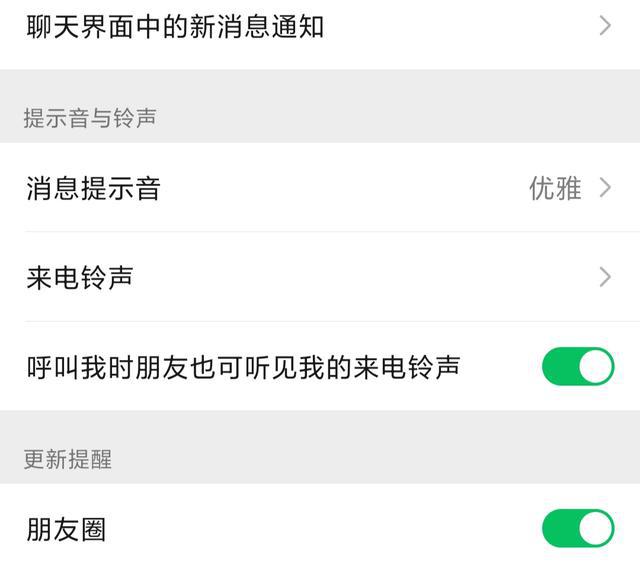Click the blank space between 消息提示音 and 优雅
The image size is (640, 567).
coord(340,187)
